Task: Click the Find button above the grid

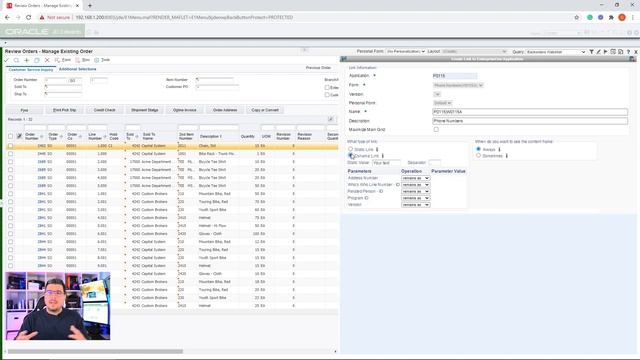Action: 24,110
